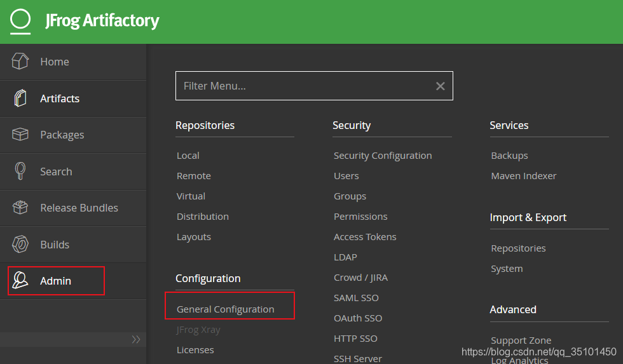
Task: Click the Builds nut icon
Action: tap(20, 244)
